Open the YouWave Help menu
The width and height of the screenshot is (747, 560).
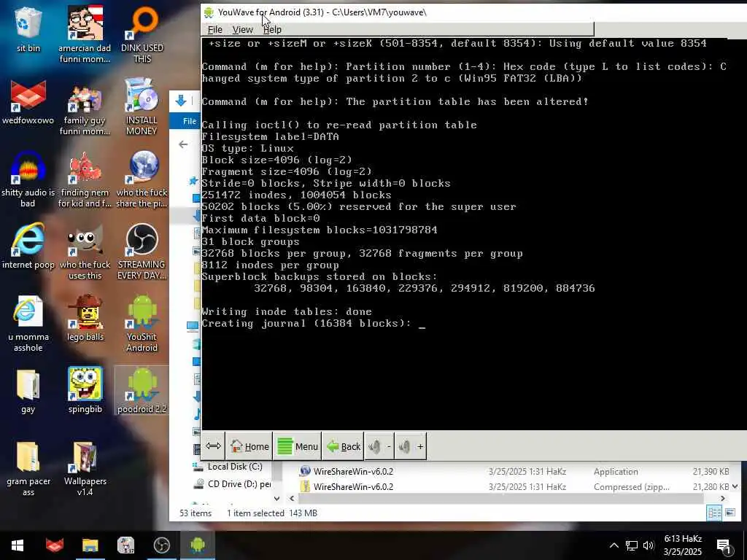pos(272,29)
